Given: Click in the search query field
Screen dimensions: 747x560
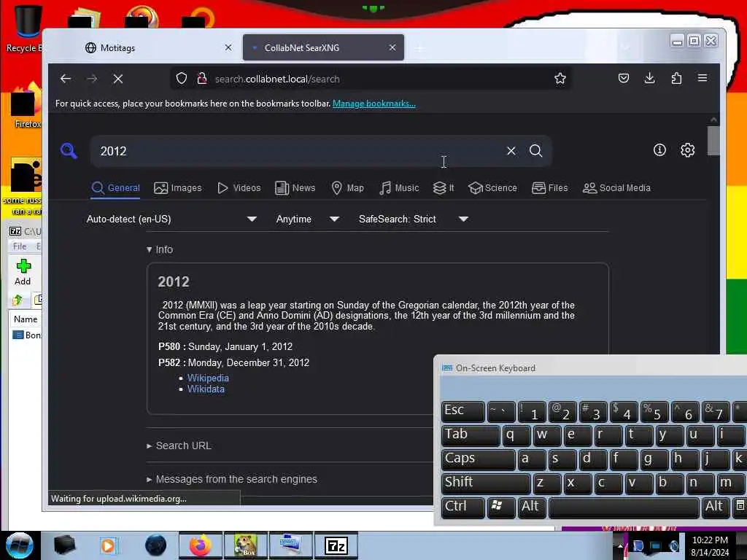Looking at the screenshot, I should (x=300, y=151).
